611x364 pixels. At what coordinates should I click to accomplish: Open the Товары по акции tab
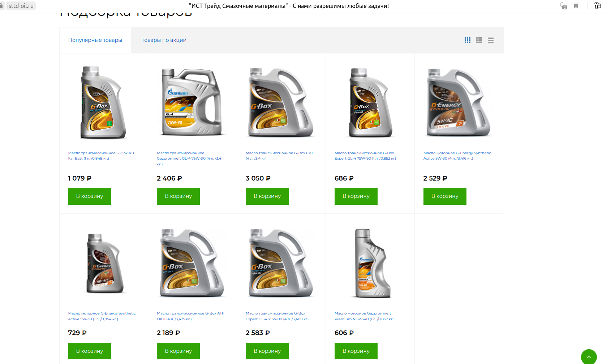164,40
